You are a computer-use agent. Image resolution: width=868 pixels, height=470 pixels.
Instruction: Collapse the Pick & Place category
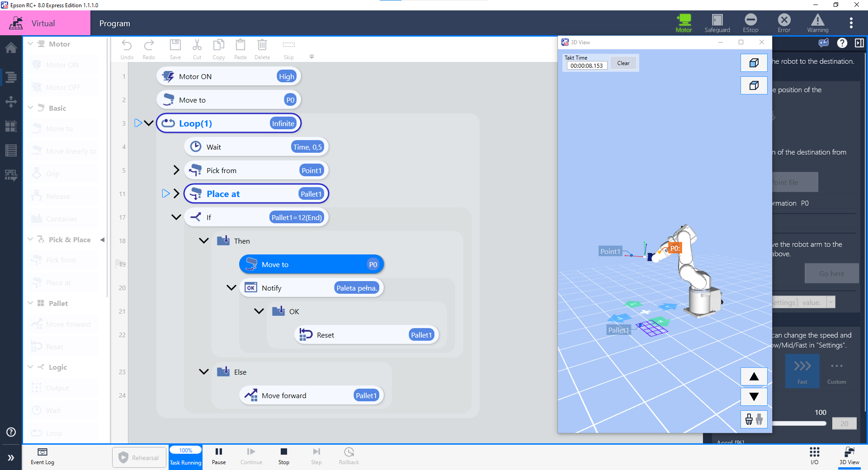tap(30, 240)
